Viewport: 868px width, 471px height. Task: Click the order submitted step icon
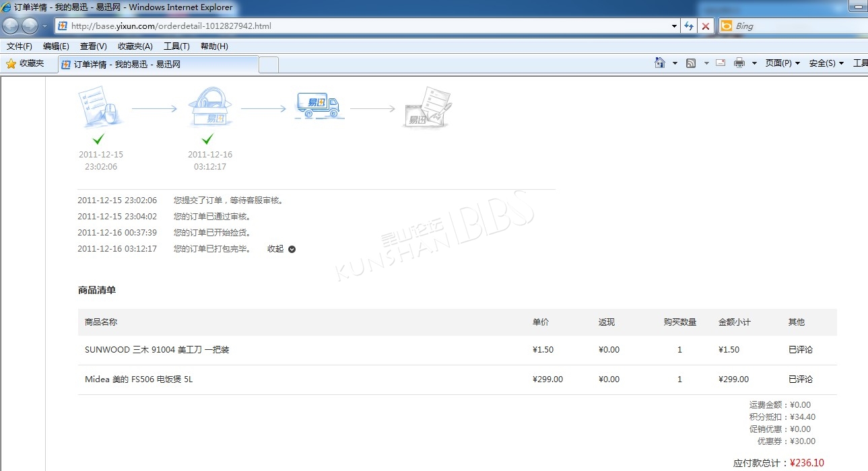coord(100,106)
